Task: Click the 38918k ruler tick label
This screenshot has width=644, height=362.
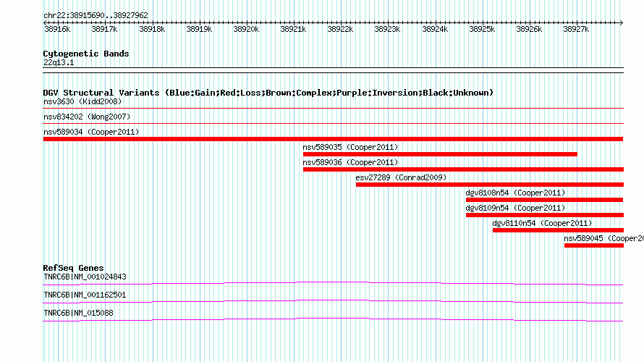Action: click(x=152, y=29)
